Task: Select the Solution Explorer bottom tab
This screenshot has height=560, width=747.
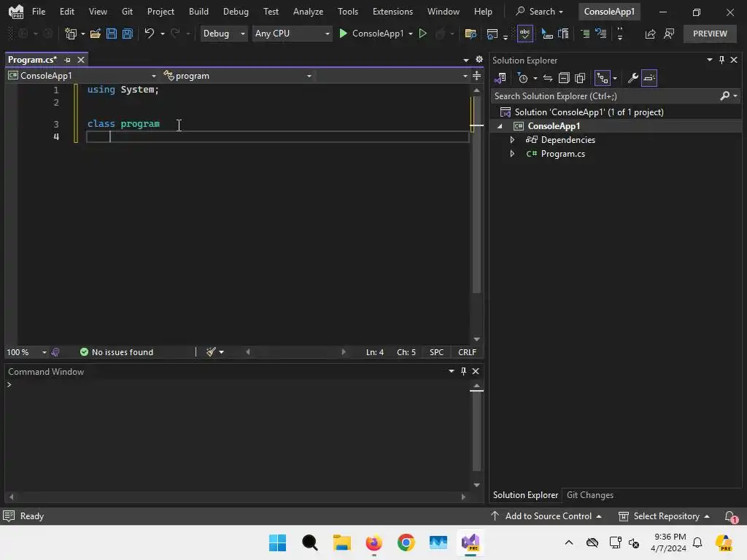Action: point(525,495)
